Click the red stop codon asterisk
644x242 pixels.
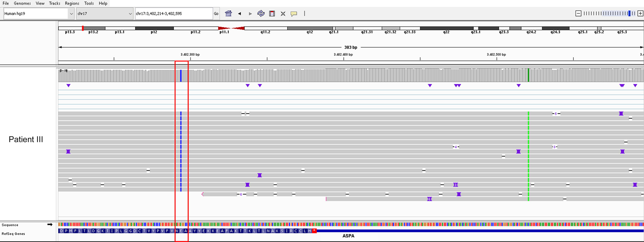(314, 231)
